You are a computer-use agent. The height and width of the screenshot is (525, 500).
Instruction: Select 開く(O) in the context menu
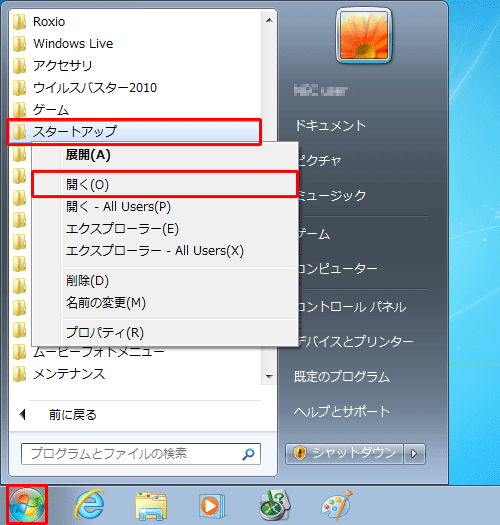click(x=165, y=184)
